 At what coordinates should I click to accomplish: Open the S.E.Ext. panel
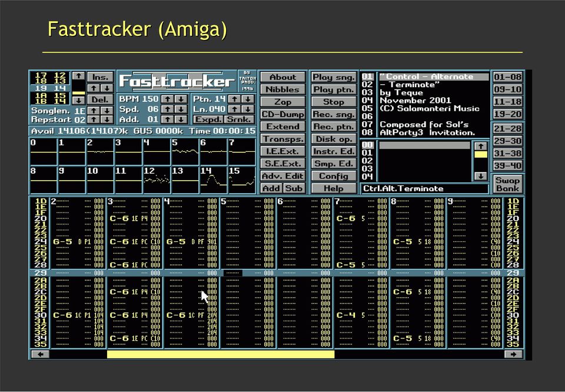pos(283,164)
